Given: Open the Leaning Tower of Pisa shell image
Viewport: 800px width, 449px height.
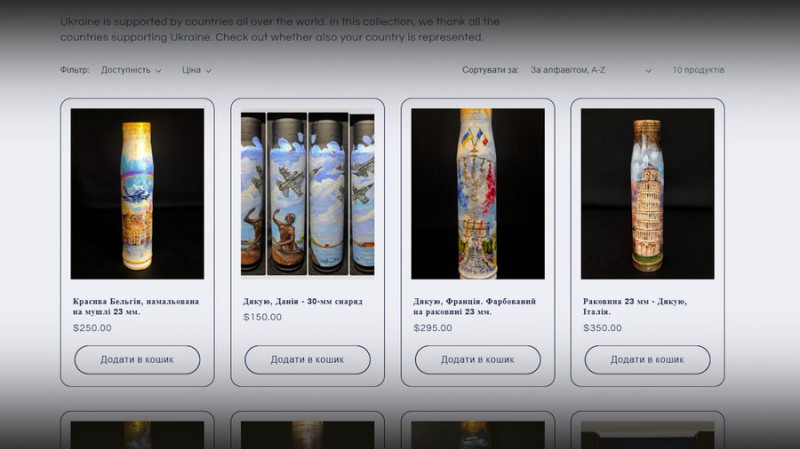Looking at the screenshot, I should click(x=647, y=193).
